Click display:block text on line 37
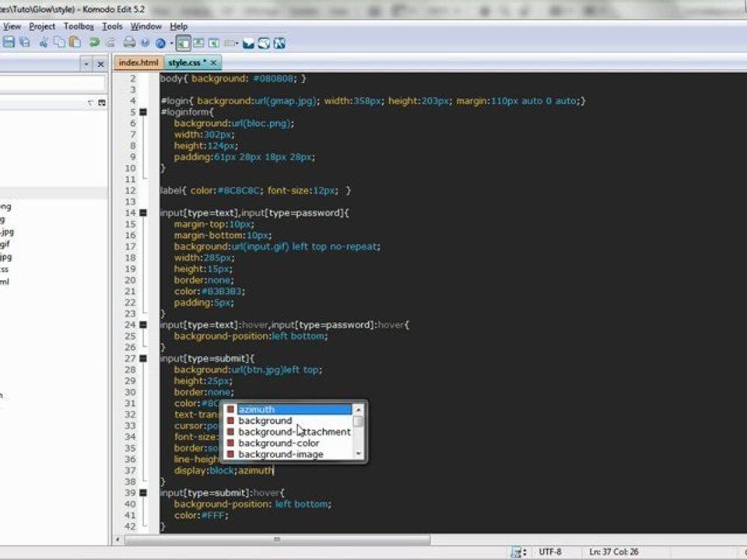747x560 pixels. (204, 471)
